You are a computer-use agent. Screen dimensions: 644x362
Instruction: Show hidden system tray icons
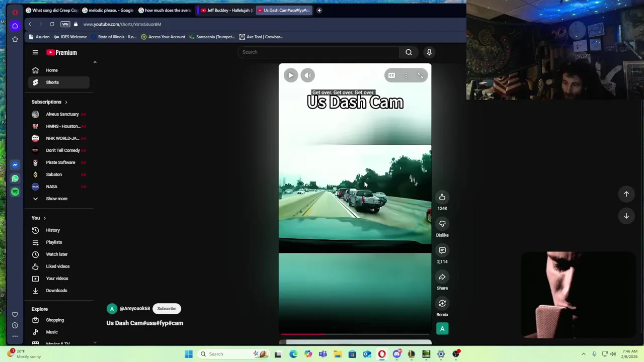(584, 354)
